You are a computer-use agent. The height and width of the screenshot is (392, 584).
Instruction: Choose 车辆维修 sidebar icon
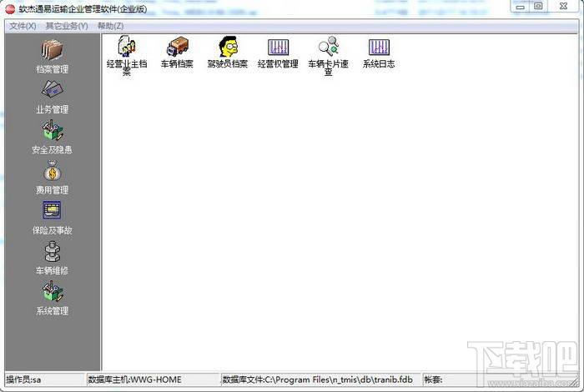[52, 252]
